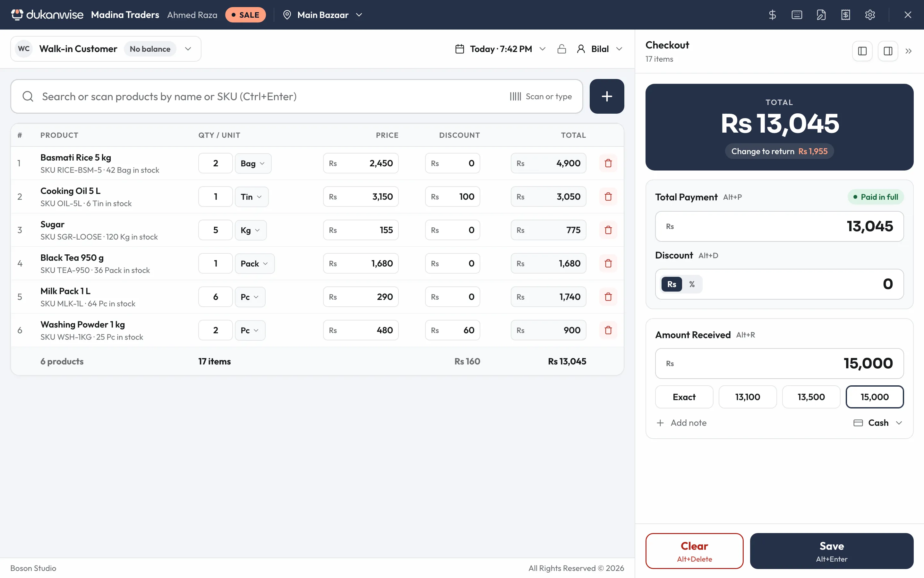The height and width of the screenshot is (578, 924).
Task: Click Total Payment input field
Action: point(779,226)
